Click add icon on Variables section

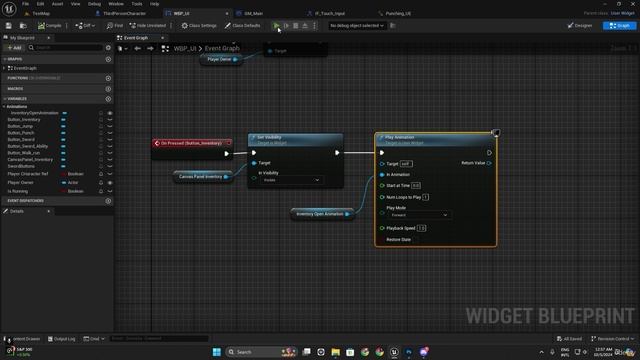[108, 99]
